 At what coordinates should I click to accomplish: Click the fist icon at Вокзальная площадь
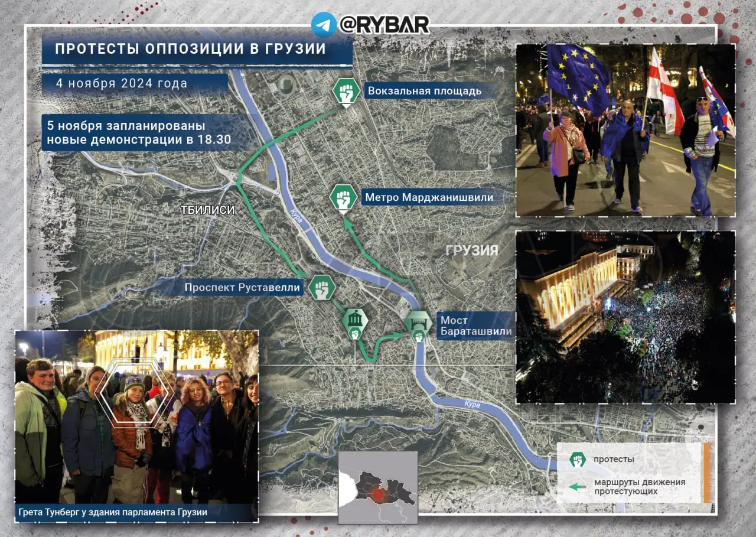346,92
